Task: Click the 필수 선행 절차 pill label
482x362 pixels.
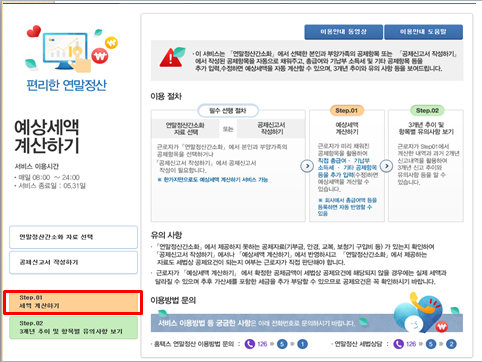Action: 228,110
